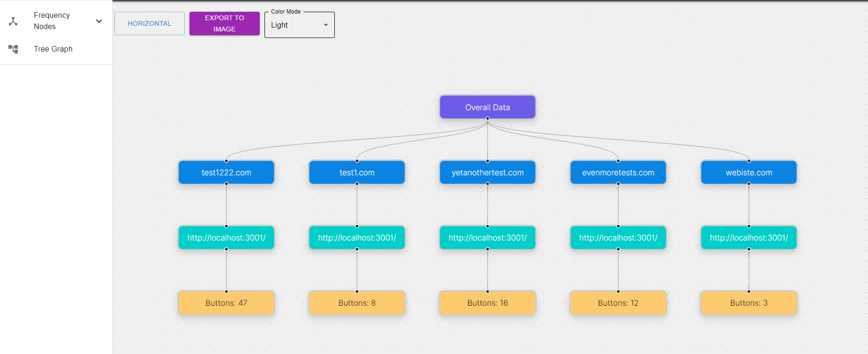
Task: Select the webiste.com node
Action: [x=749, y=173]
